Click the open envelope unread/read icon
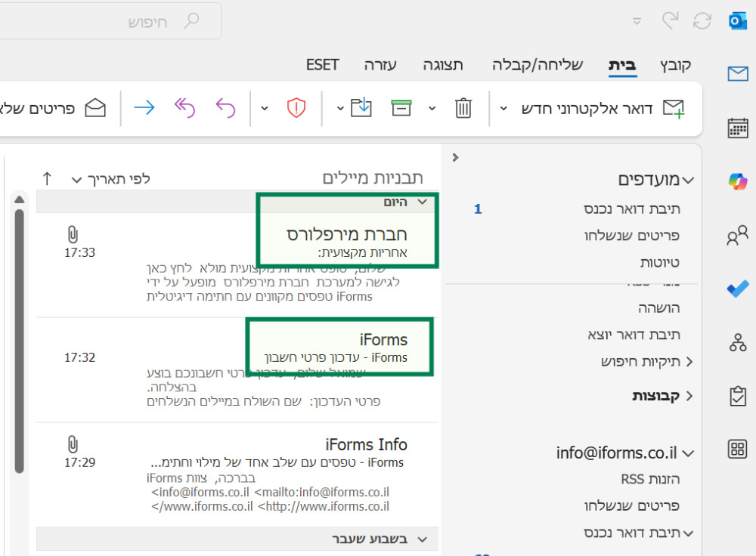The width and height of the screenshot is (756, 556). tap(95, 108)
